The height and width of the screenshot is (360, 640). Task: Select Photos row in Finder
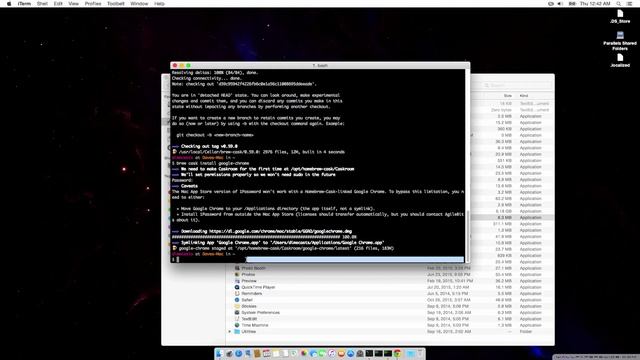[x=390, y=275]
